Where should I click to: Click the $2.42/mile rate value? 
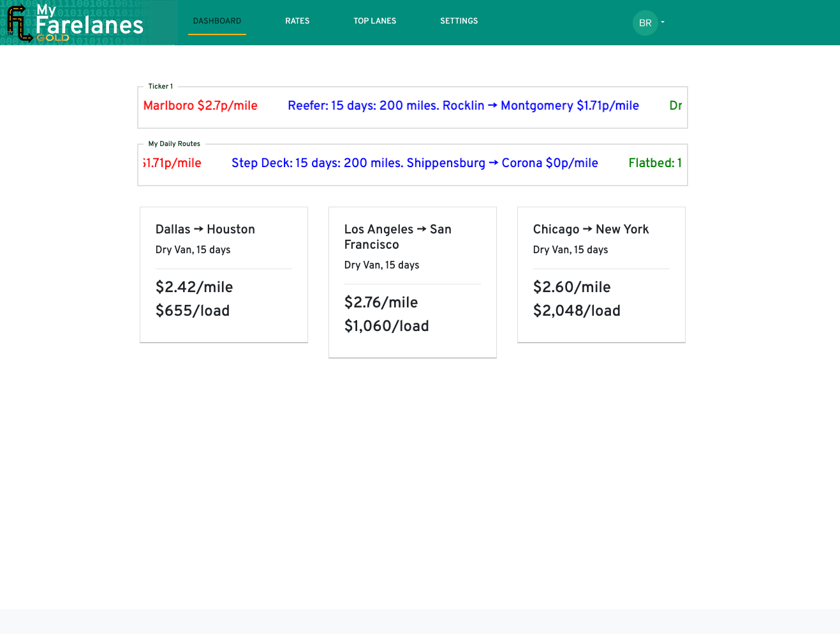[x=195, y=287]
